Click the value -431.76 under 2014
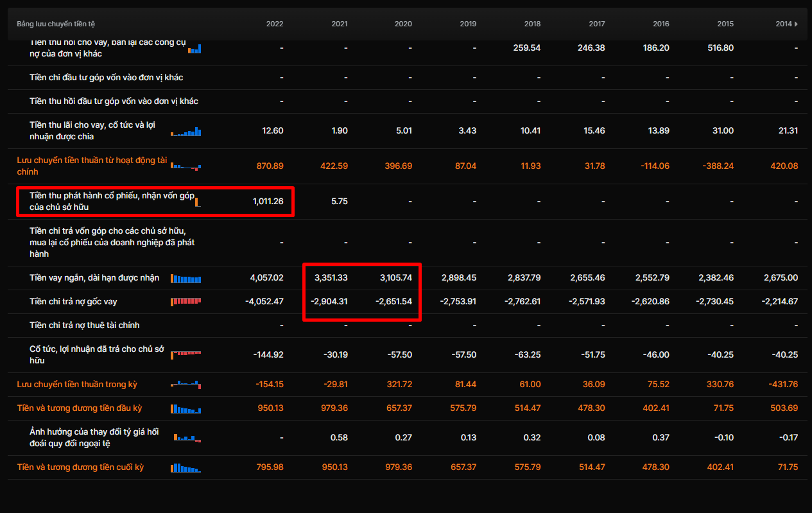 [x=783, y=385]
